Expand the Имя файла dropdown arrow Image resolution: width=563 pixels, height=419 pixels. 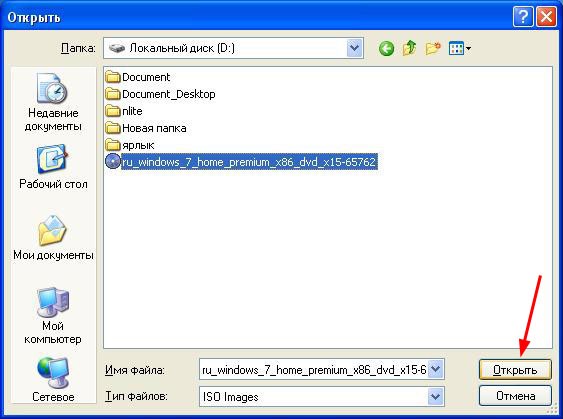tap(436, 369)
